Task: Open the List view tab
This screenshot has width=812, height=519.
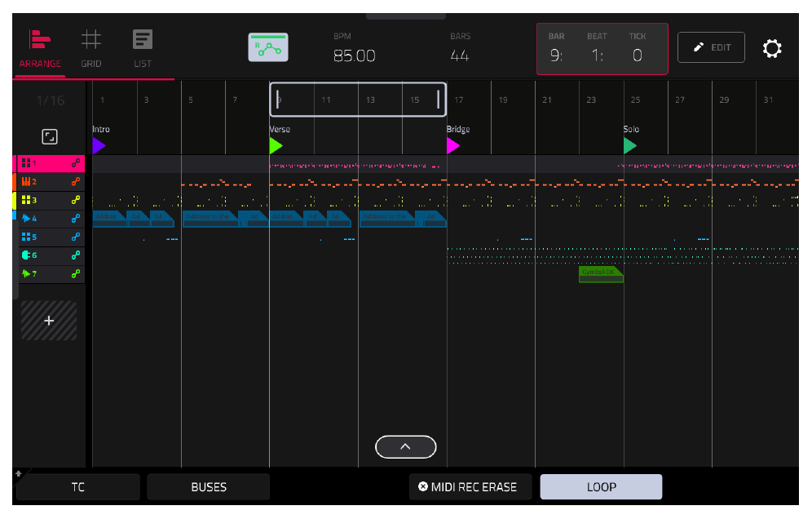Action: click(143, 50)
